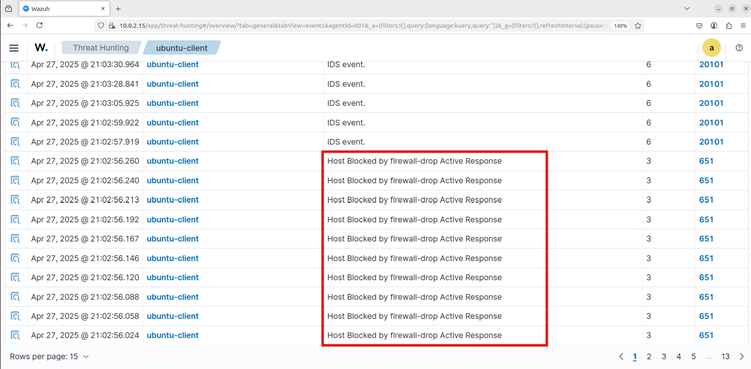
Task: Inspect event details at 21:02:56.240
Action: click(15, 181)
